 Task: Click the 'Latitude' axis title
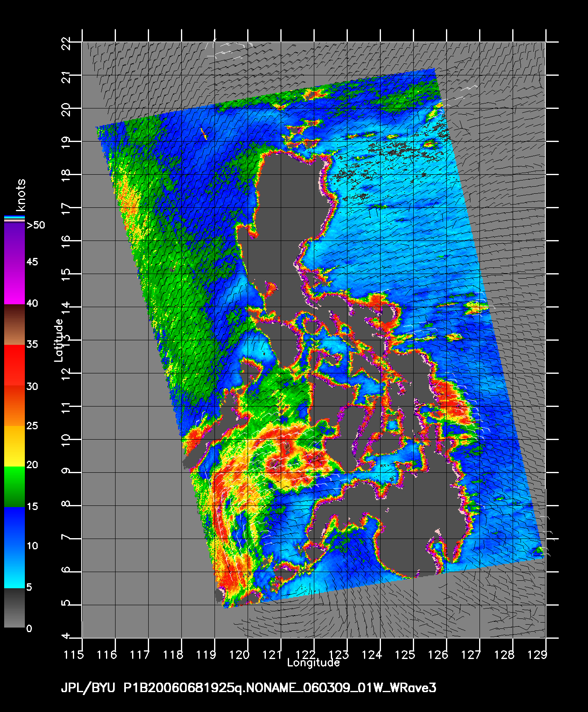pos(59,340)
